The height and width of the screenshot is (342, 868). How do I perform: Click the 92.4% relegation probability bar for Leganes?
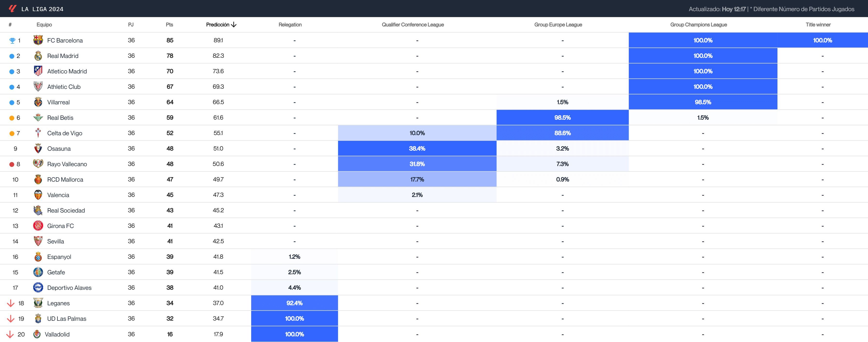[x=294, y=303]
